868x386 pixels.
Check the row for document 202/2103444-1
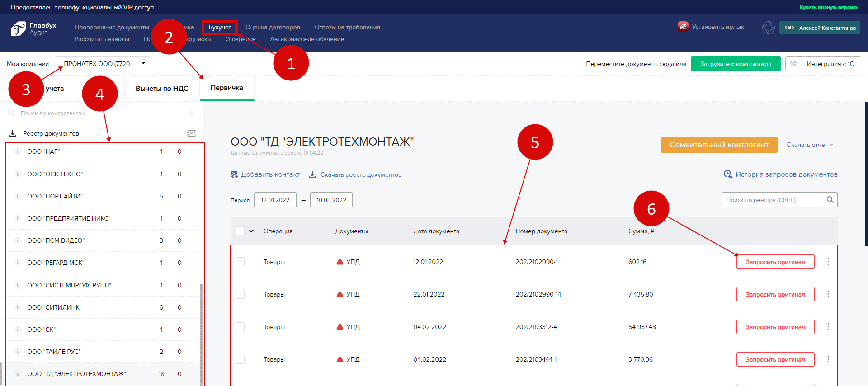pos(240,359)
